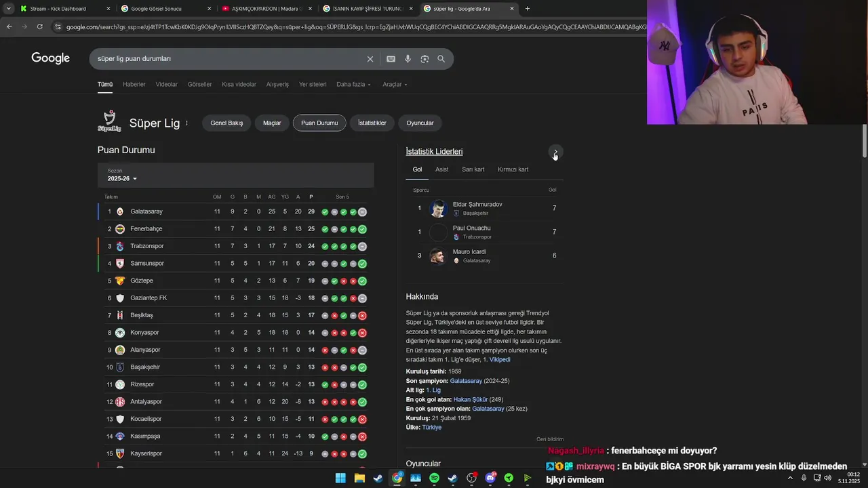
Task: Open the 1. Lig link under Alt lig
Action: click(433, 390)
